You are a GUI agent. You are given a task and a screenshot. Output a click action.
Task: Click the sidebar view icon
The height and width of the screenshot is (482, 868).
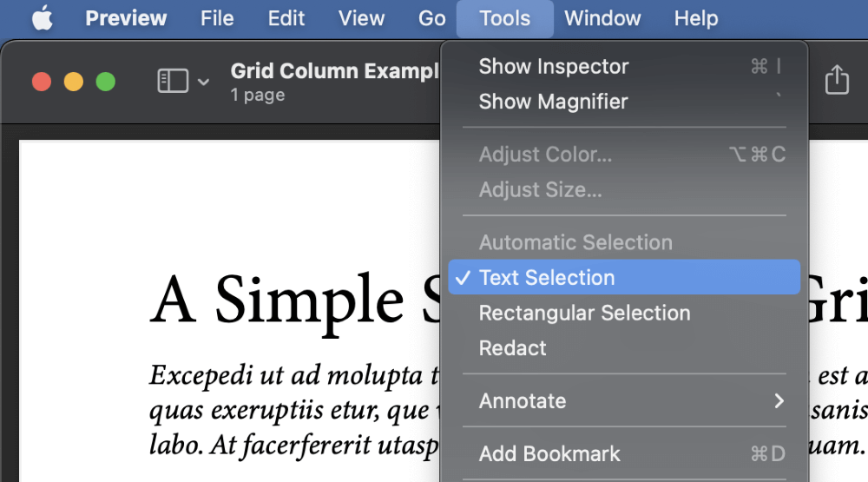pyautogui.click(x=173, y=82)
